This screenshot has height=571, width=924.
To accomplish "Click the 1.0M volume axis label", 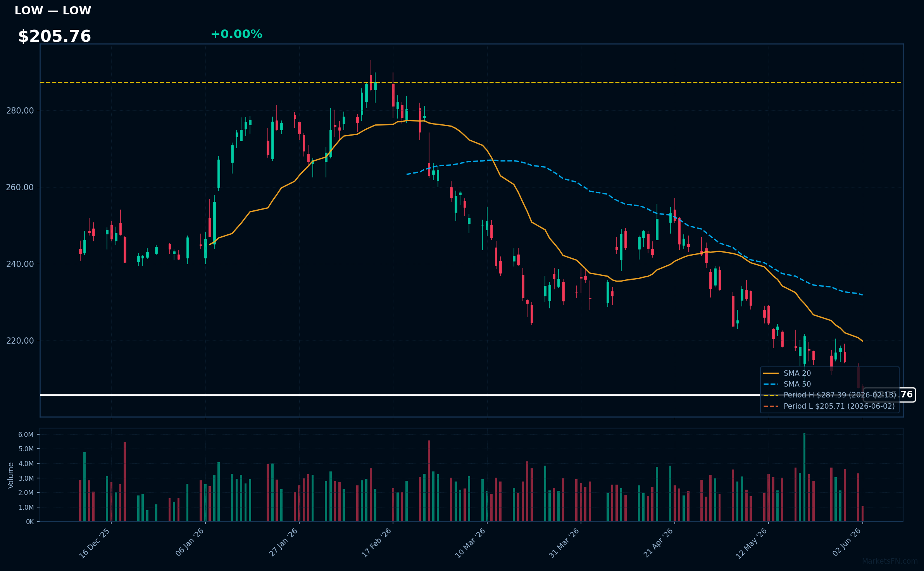I will coord(26,507).
